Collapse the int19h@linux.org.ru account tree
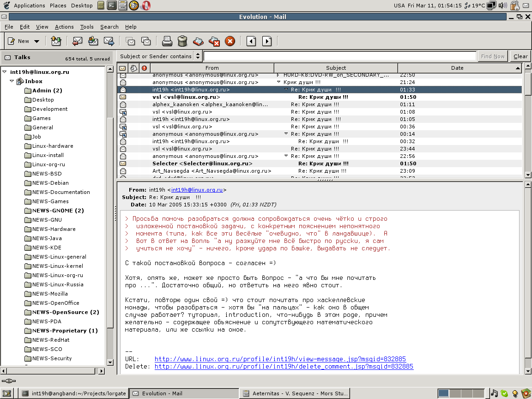This screenshot has height=399, width=532. [x=5, y=72]
